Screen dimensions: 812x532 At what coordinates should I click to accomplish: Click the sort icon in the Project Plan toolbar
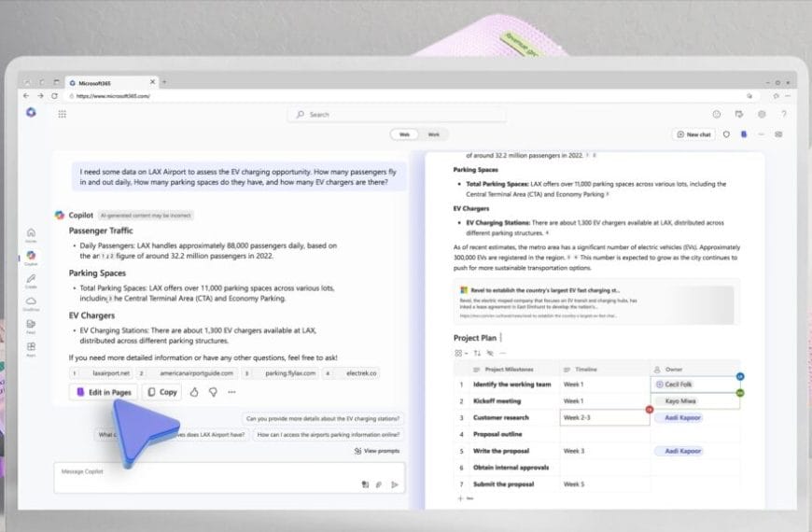[x=477, y=354]
